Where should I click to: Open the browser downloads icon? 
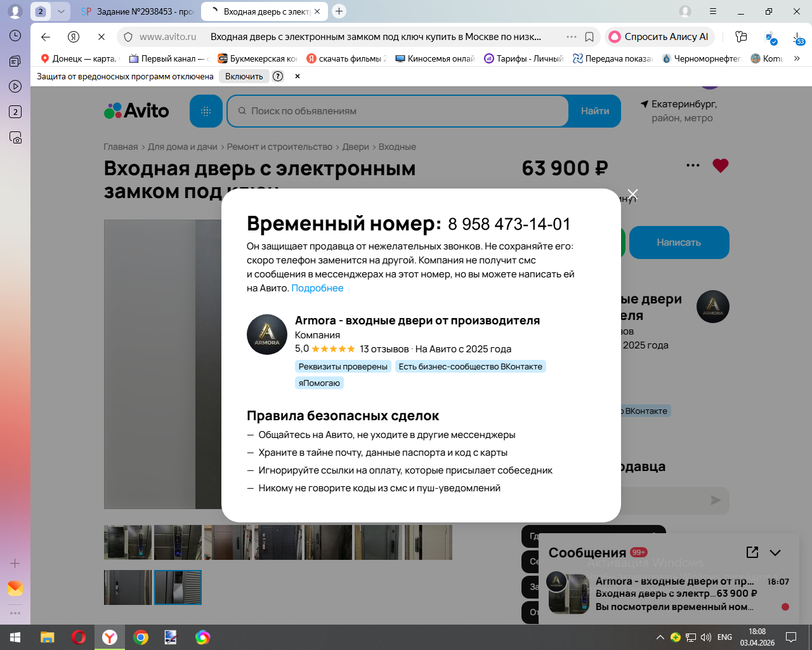pos(798,37)
